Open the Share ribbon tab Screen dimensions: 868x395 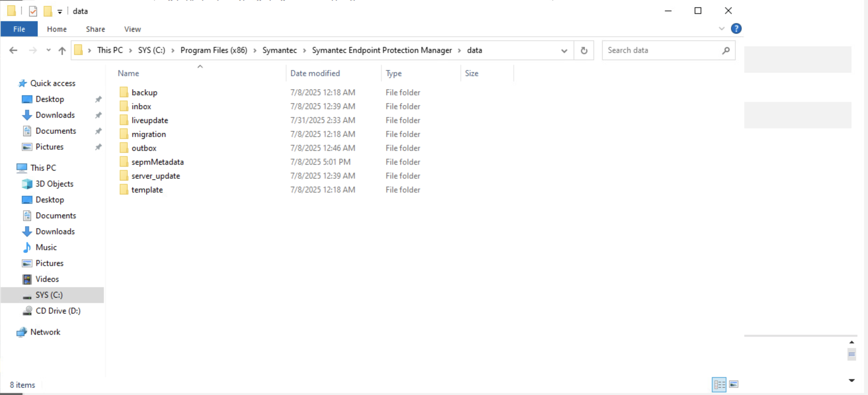(x=95, y=29)
